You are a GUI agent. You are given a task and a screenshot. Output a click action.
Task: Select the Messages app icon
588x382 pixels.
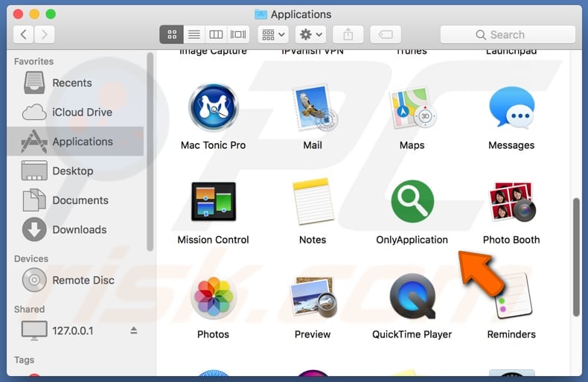point(512,108)
